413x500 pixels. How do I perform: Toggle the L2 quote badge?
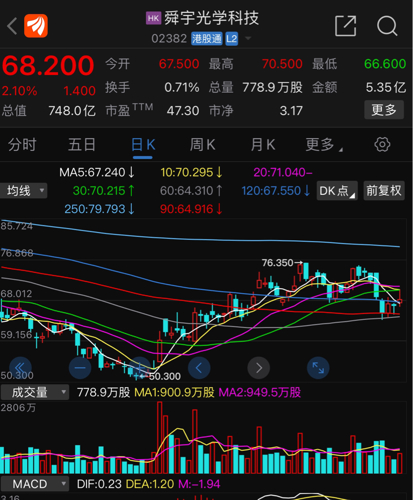click(x=232, y=39)
